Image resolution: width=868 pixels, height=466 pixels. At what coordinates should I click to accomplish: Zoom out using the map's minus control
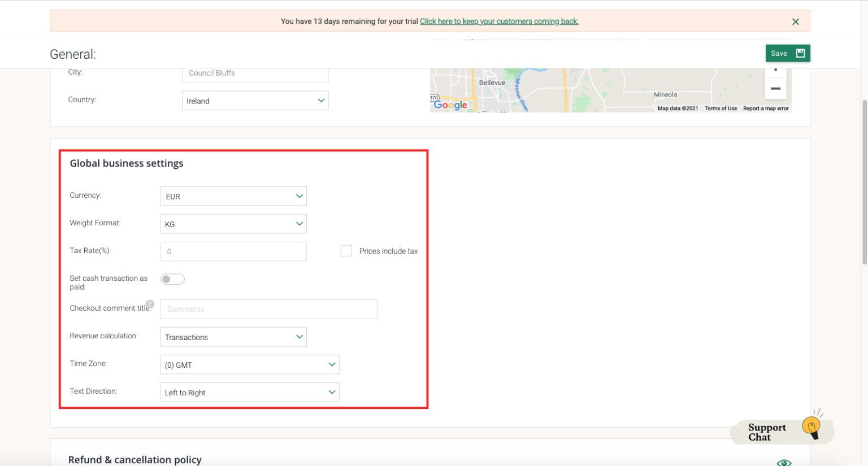[775, 88]
